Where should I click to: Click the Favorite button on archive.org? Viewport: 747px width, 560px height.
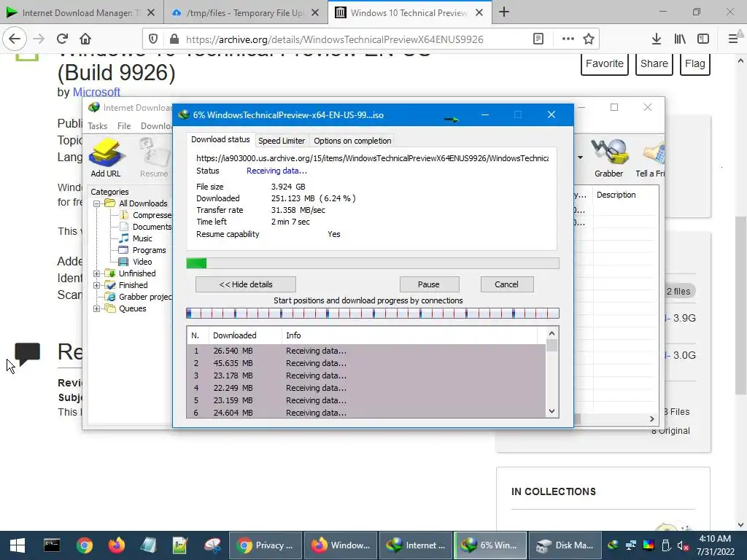point(605,63)
